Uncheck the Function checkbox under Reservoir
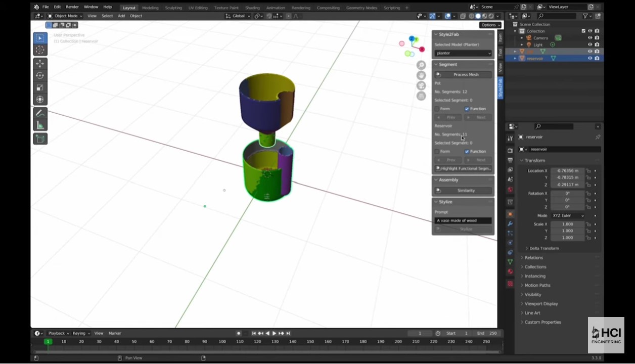 tap(467, 151)
